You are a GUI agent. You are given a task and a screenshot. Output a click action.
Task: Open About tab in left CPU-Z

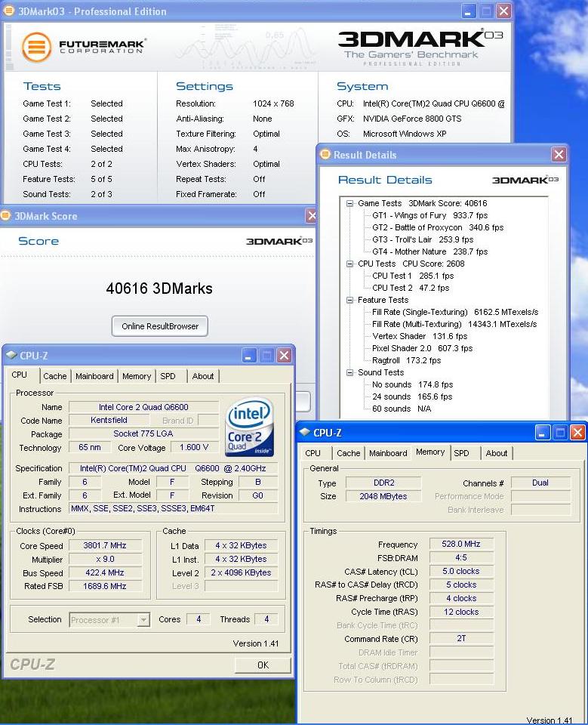pyautogui.click(x=202, y=376)
